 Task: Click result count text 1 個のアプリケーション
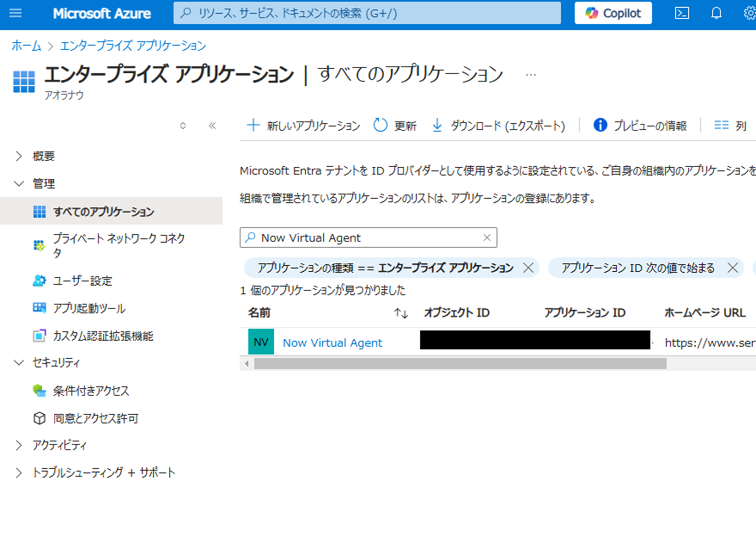click(x=323, y=290)
